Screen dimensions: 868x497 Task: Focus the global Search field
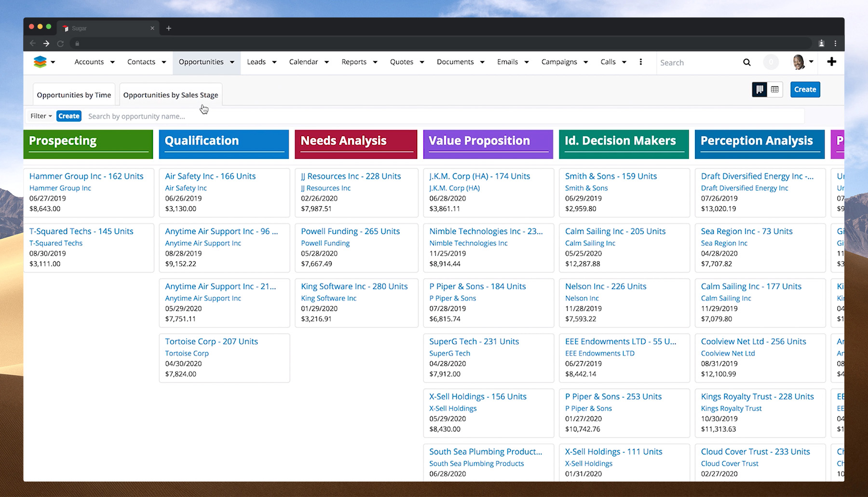click(699, 62)
